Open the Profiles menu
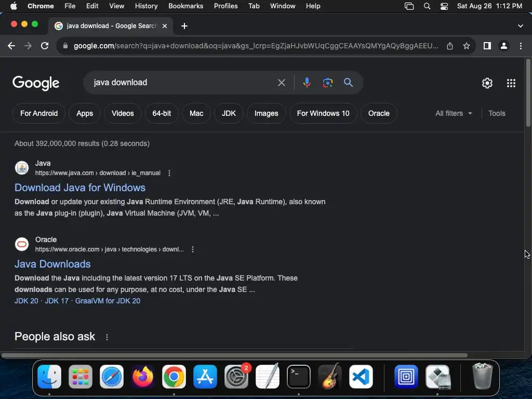The image size is (532, 399). 225,6
